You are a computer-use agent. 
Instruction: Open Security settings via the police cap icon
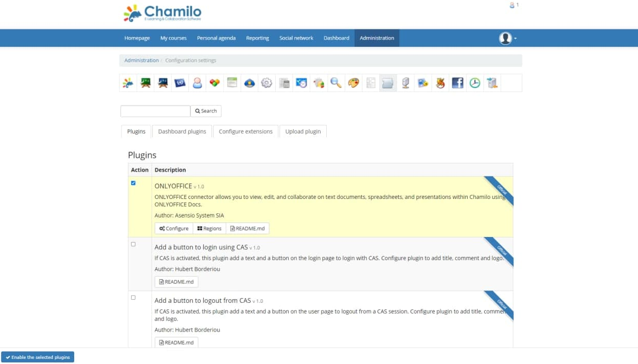250,82
